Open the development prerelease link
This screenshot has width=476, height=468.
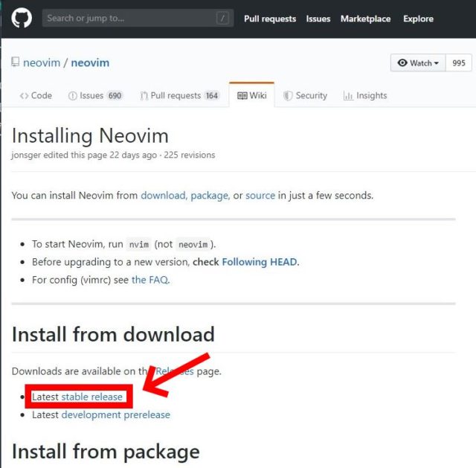116,414
